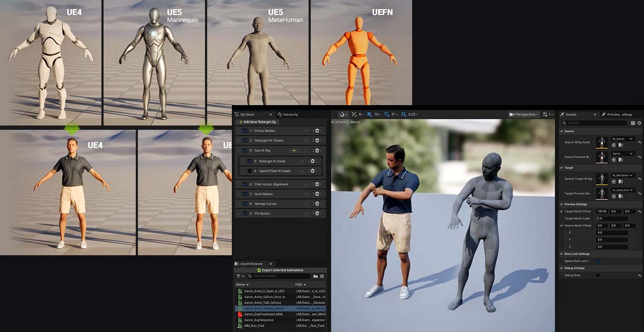Click the Search Assets field
Viewport: 644px width, 332px height.
pyautogui.click(x=279, y=276)
